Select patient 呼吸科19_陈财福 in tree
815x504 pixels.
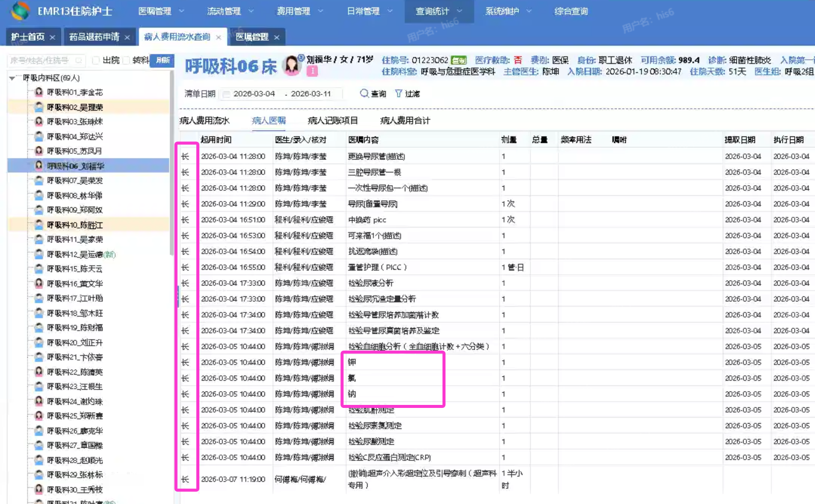pyautogui.click(x=75, y=328)
